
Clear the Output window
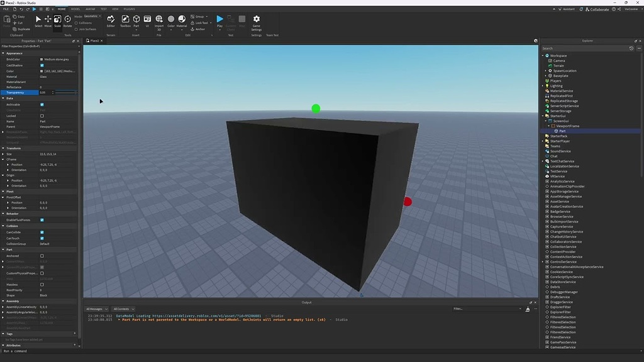(528, 309)
